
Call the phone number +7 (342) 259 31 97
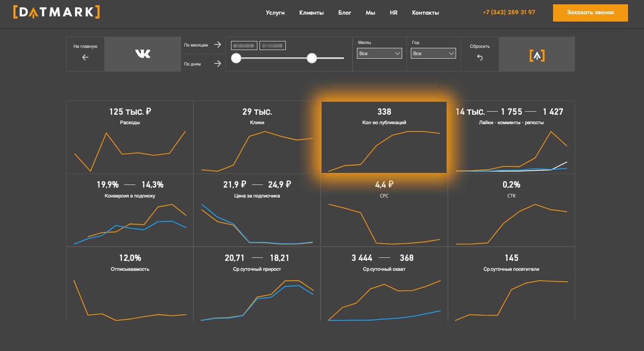click(x=509, y=12)
